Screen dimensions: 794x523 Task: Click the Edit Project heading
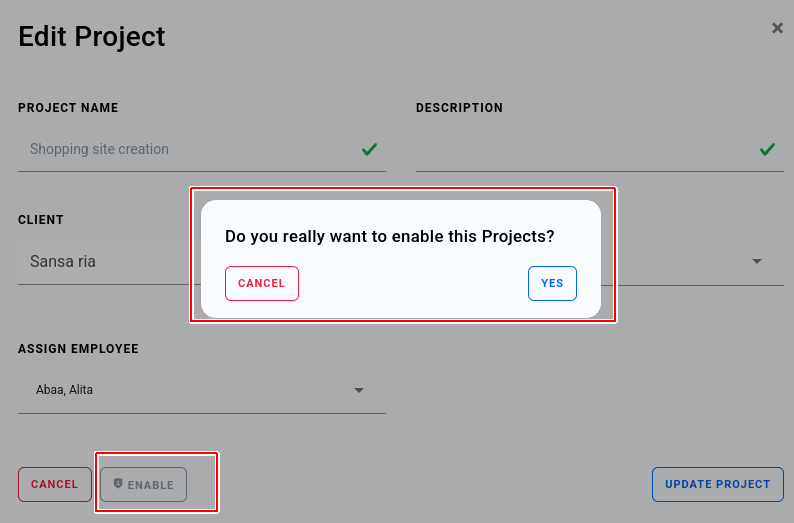click(92, 37)
